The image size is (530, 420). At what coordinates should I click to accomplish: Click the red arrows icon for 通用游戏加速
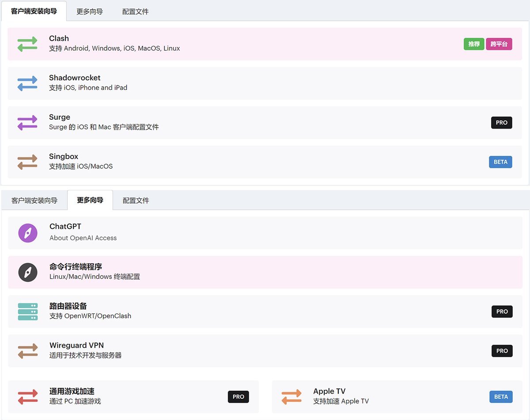(28, 397)
